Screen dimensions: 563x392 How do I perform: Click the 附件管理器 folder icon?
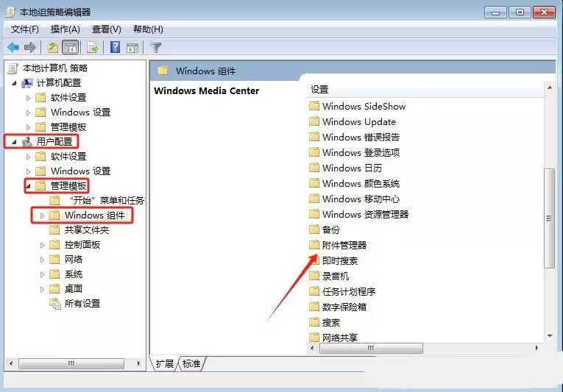(x=314, y=245)
